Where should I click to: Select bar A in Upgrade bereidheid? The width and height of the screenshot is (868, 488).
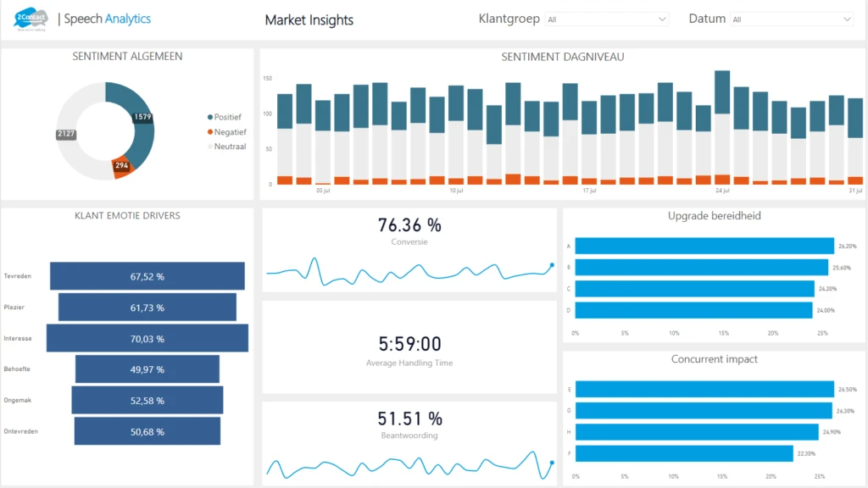[x=704, y=246]
